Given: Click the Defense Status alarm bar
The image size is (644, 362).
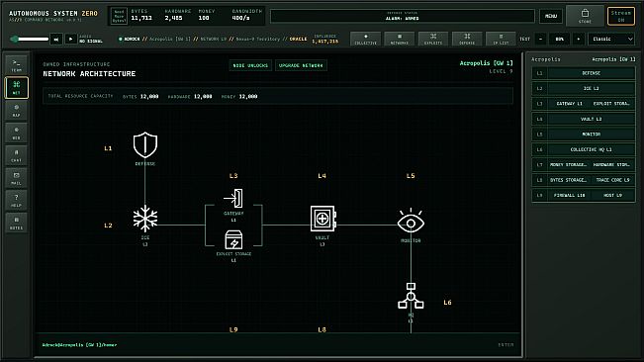Looking at the screenshot, I should click(x=402, y=16).
